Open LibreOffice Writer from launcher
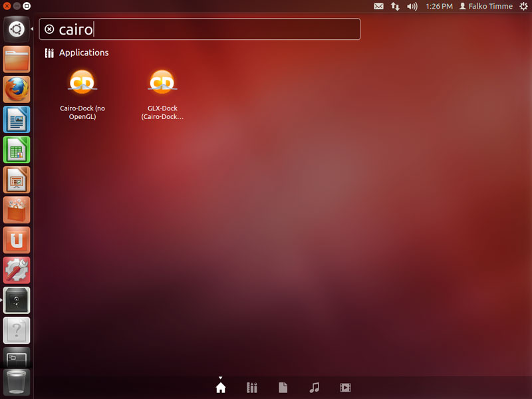 pos(16,120)
